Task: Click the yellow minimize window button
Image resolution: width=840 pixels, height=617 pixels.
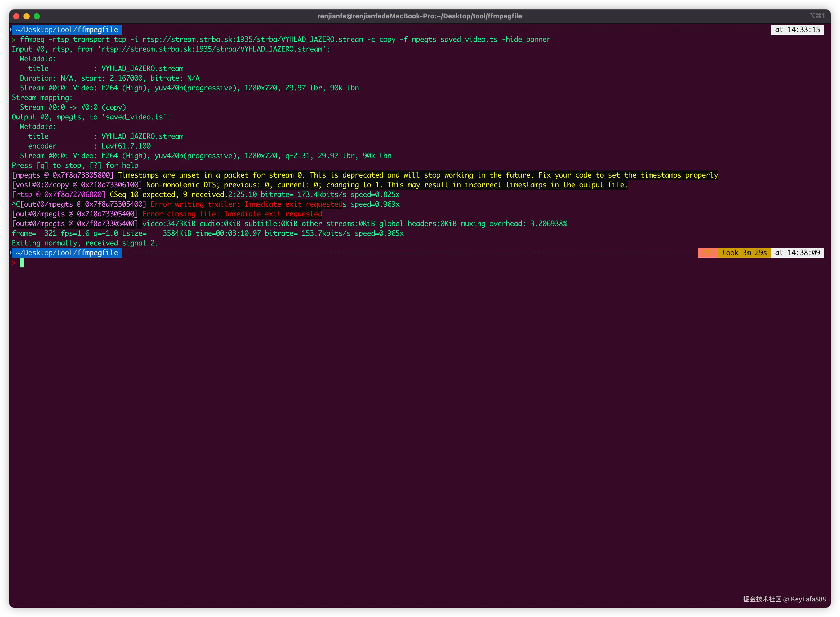Action: pyautogui.click(x=27, y=16)
